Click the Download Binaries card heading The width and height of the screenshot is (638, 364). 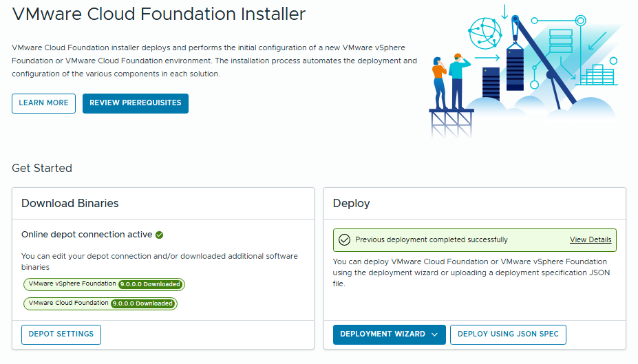click(x=70, y=203)
